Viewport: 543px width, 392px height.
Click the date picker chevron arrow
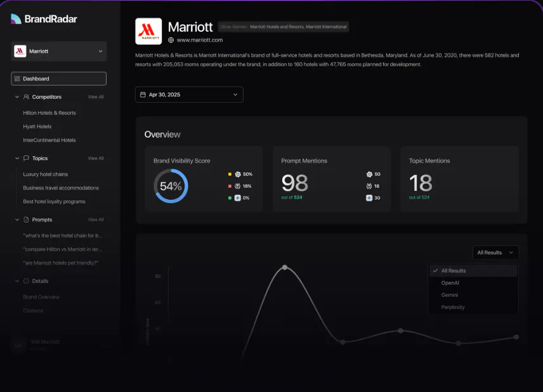point(235,95)
